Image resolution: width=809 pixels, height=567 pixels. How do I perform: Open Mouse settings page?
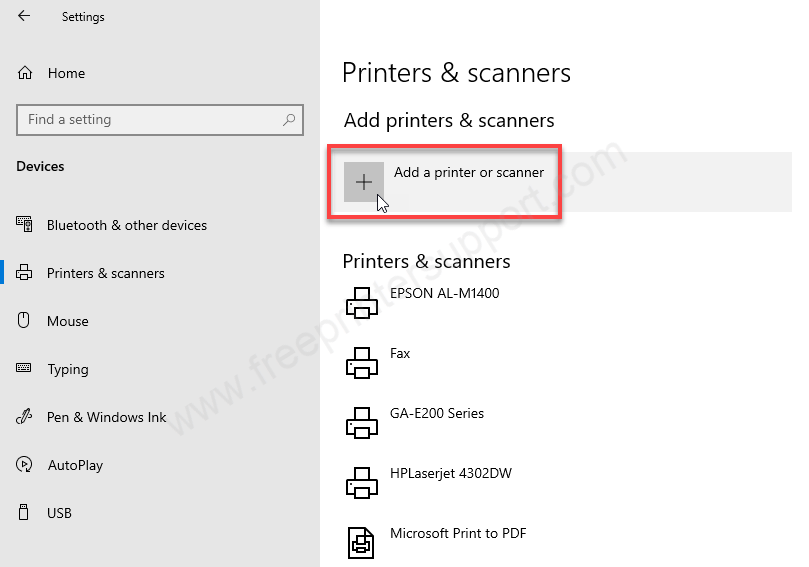[x=67, y=321]
